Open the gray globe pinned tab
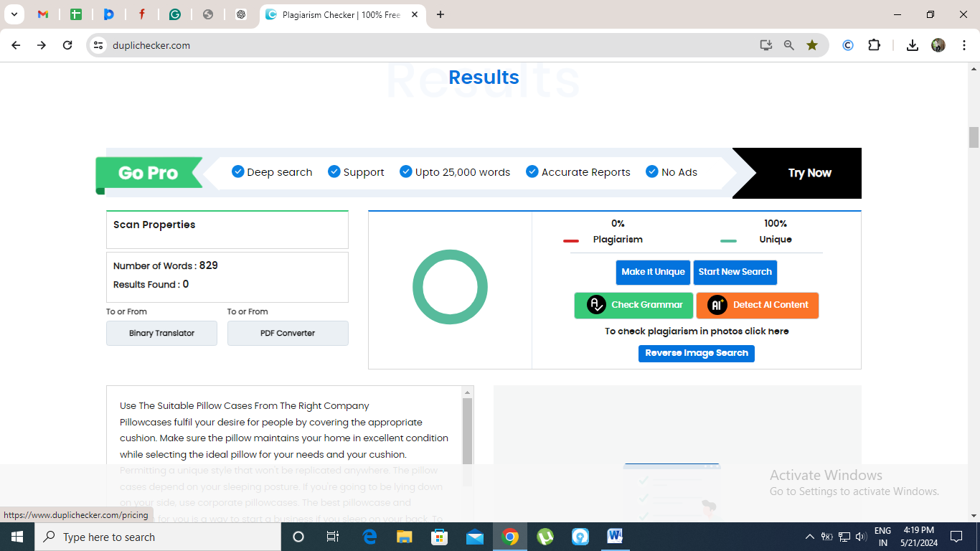The image size is (980, 551). tap(208, 14)
